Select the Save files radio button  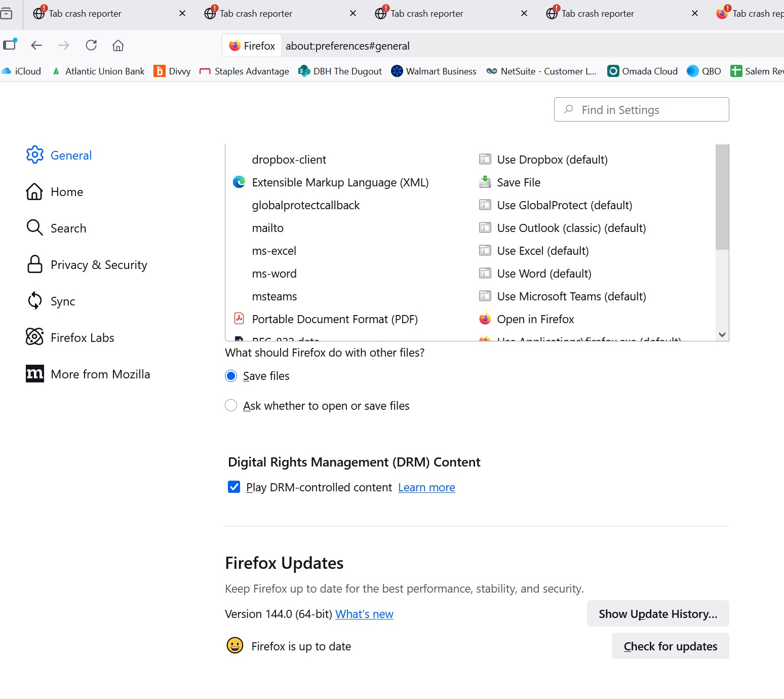click(x=231, y=376)
